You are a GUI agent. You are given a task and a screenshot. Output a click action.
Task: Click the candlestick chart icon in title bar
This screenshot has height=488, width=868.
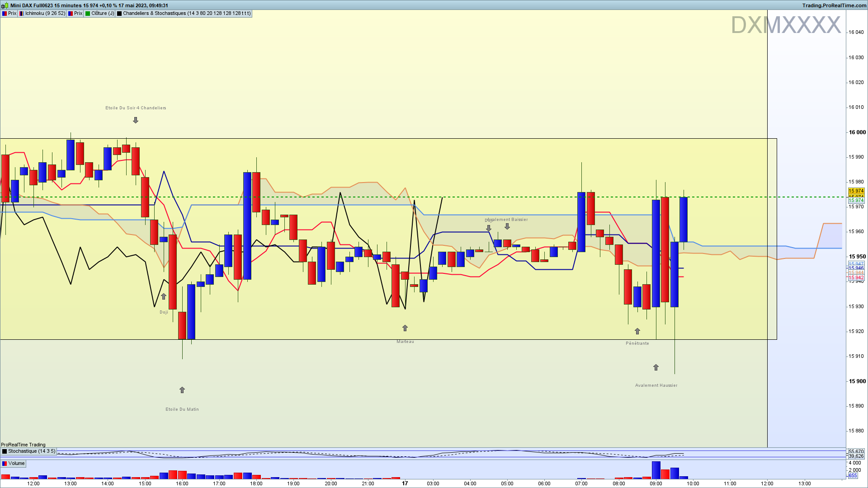coord(5,5)
